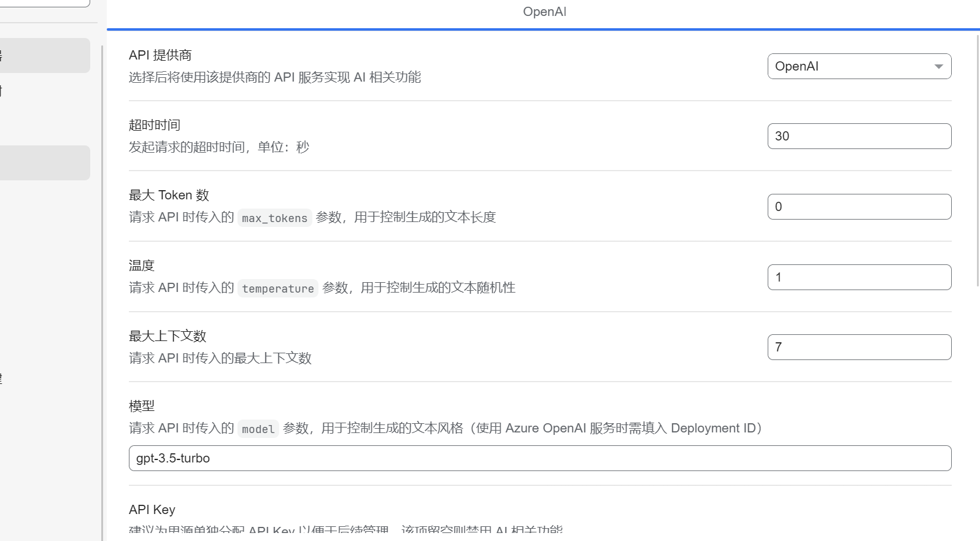Click the partially visible search box at top-left
Screen dimensions: 980x541
click(44, 3)
